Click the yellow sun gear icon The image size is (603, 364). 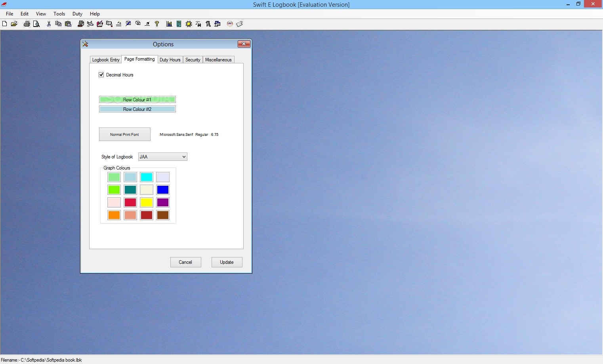[x=189, y=24]
